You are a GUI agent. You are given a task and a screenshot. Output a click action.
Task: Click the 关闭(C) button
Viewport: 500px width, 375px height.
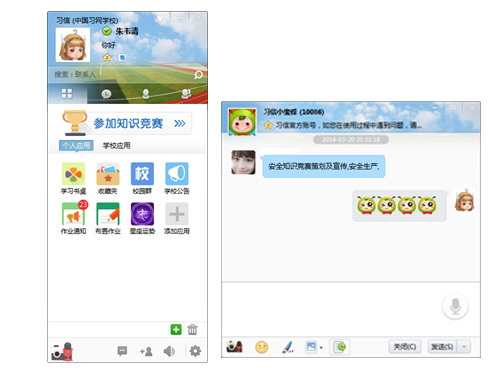pyautogui.click(x=405, y=347)
